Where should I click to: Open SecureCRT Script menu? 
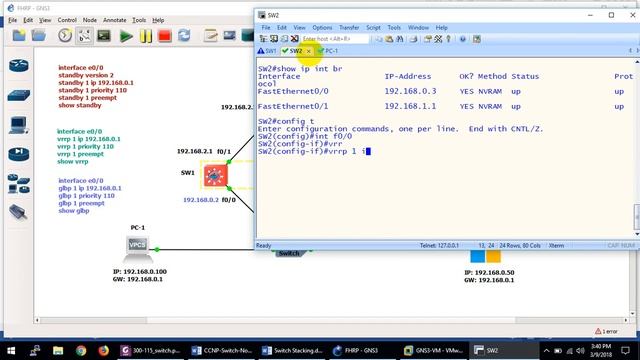pos(373,28)
